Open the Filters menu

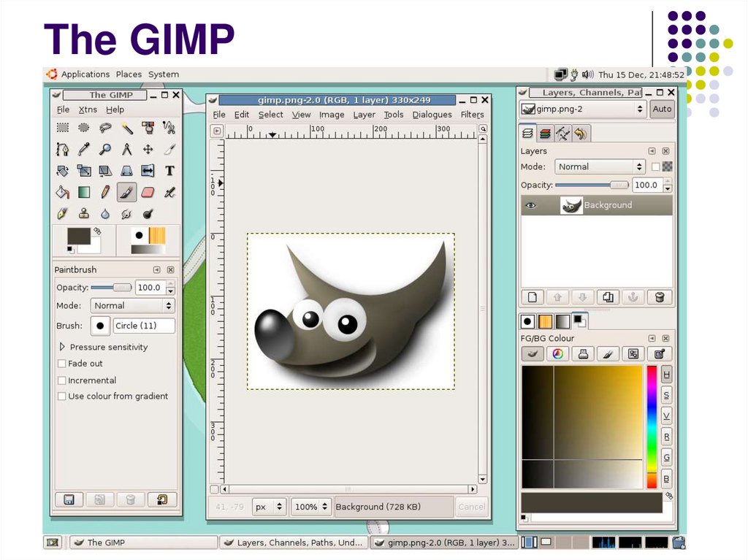click(x=473, y=115)
